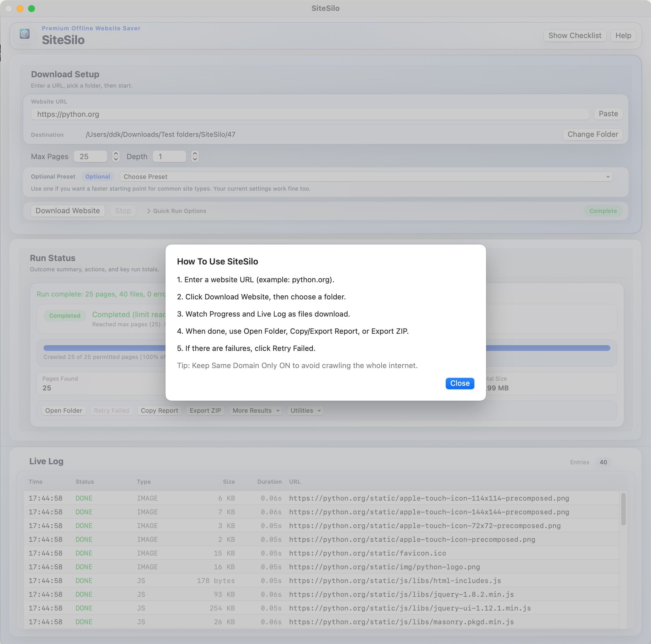Select the masonry.pkgd.min.js log row
Viewport: 651px width, 644px height.
pos(321,622)
